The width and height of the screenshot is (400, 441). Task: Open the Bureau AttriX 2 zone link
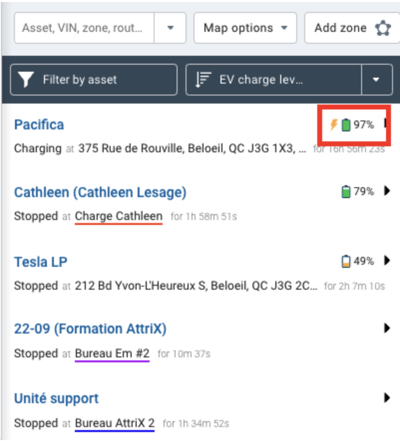click(115, 423)
